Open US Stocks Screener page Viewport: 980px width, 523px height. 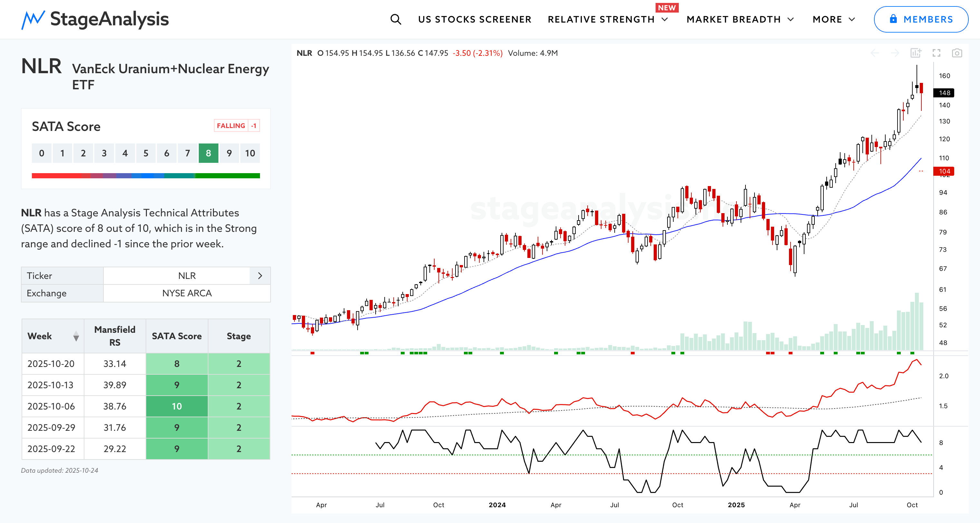point(475,19)
